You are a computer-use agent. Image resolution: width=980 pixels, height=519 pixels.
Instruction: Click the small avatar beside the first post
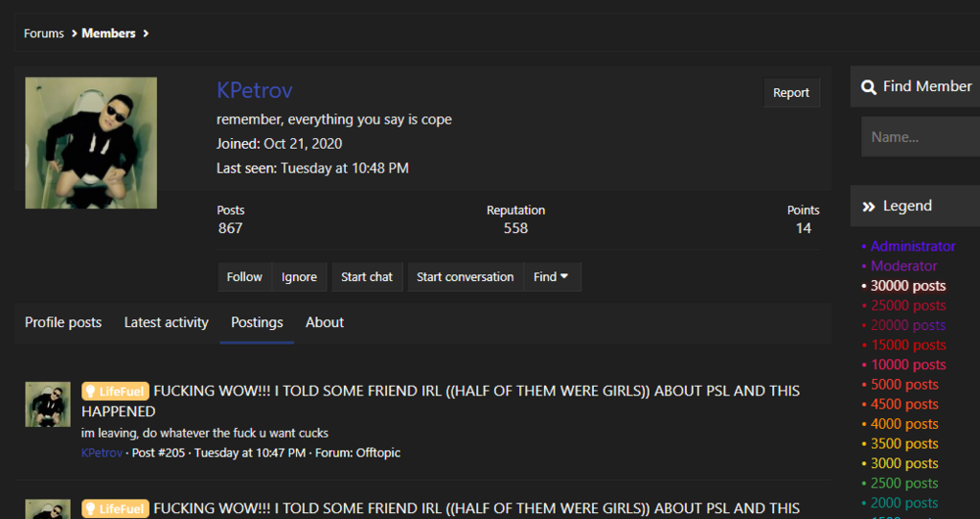47,404
